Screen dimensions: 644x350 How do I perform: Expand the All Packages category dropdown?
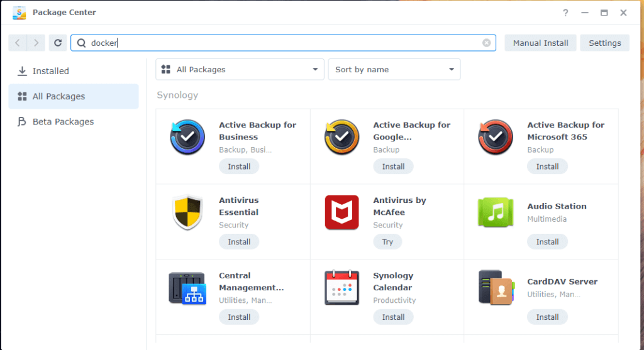click(x=240, y=69)
